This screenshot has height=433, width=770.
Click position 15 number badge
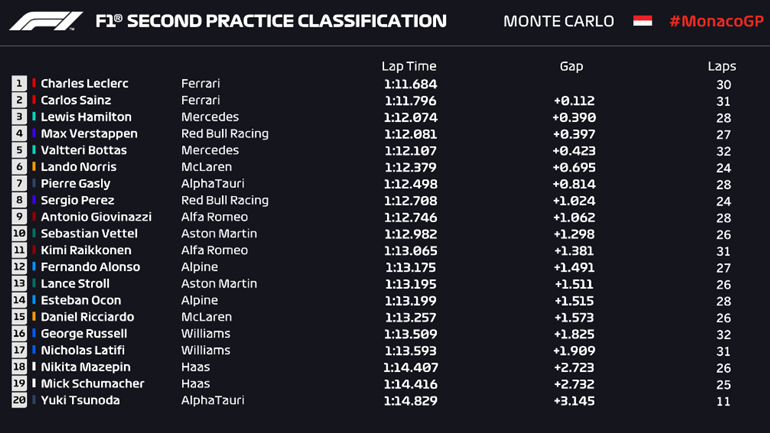19,317
